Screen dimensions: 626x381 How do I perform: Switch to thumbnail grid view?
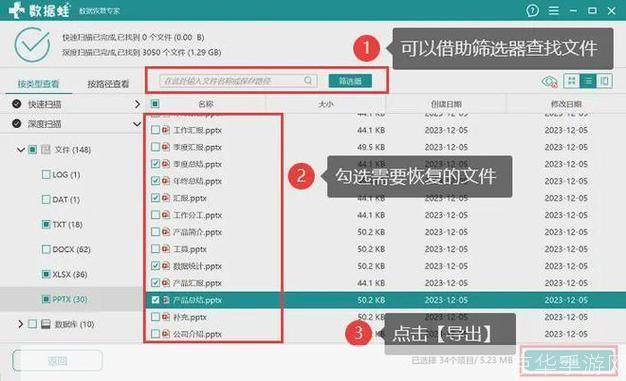[572, 81]
